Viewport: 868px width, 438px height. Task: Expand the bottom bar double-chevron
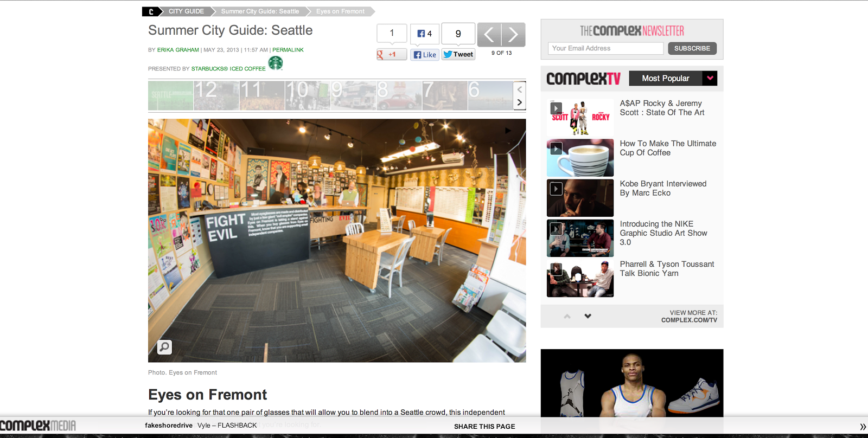tap(863, 427)
